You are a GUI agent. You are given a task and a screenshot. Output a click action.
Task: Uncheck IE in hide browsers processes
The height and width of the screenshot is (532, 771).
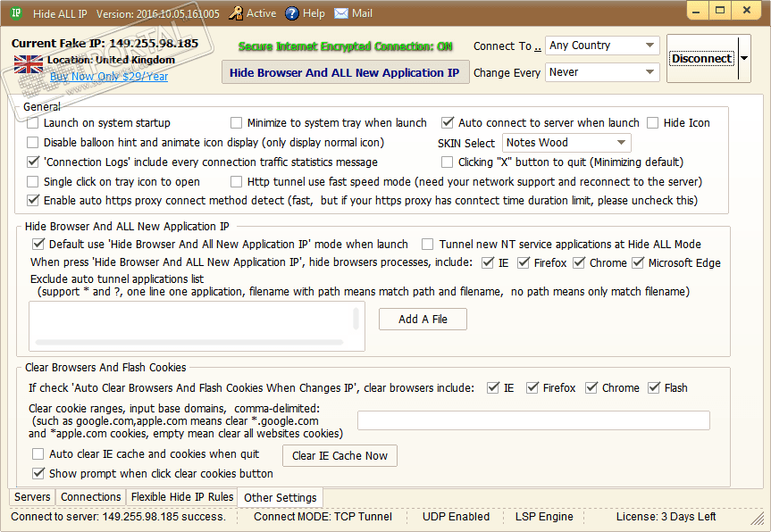(487, 262)
